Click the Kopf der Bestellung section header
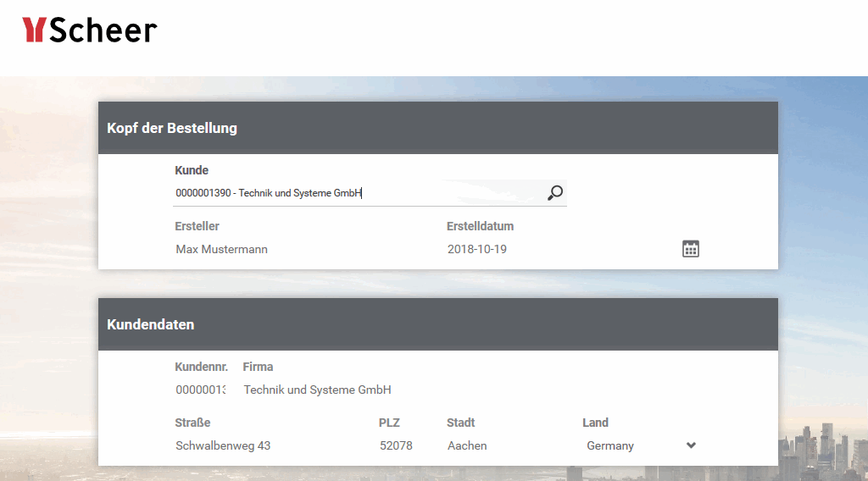The width and height of the screenshot is (868, 481). (172, 129)
